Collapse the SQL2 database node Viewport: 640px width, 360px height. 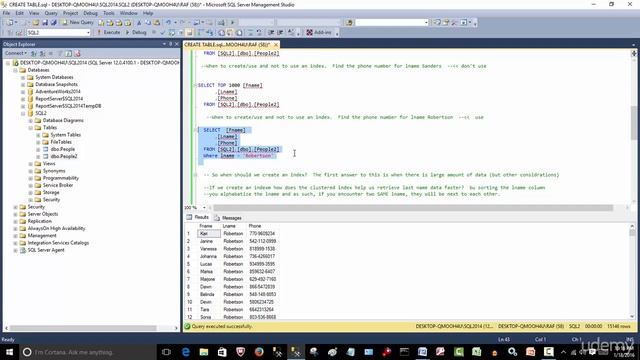click(23, 113)
